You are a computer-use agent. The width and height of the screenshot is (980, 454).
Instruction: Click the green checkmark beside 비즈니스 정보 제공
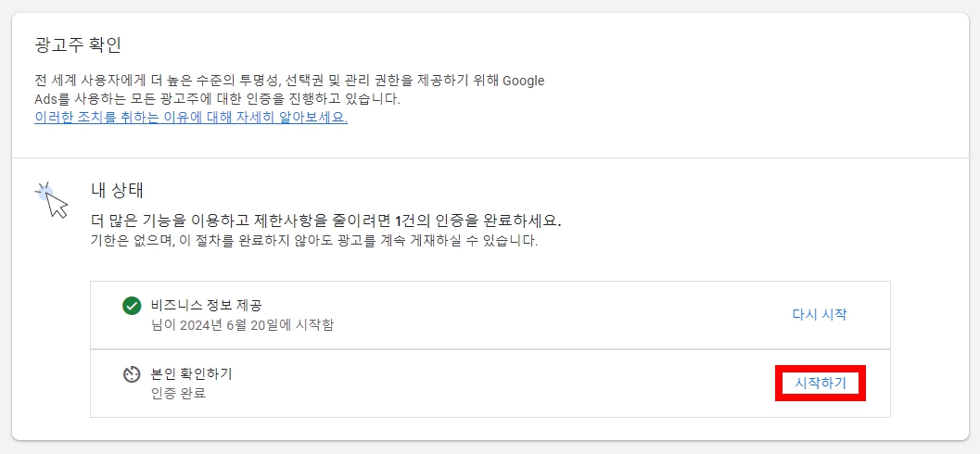pyautogui.click(x=132, y=307)
